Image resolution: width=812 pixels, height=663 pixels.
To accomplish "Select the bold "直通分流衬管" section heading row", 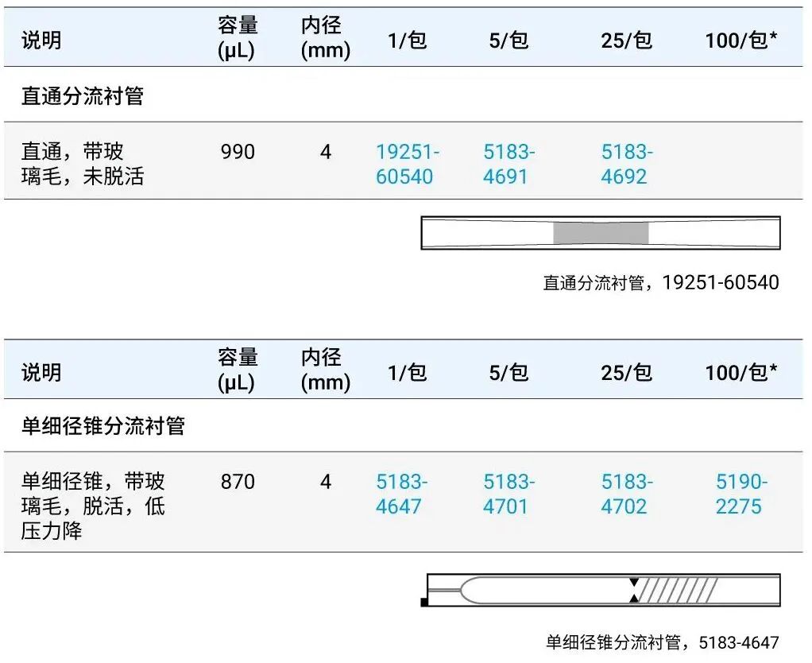I will [x=83, y=96].
